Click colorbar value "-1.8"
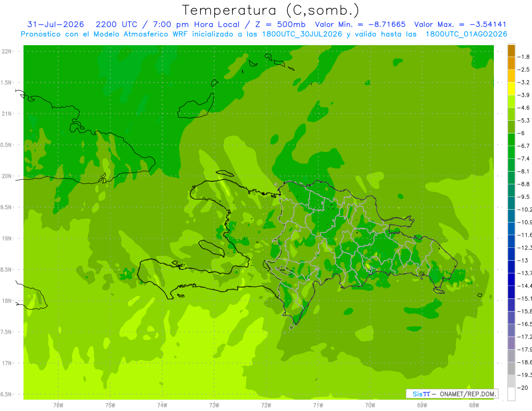 (x=524, y=57)
